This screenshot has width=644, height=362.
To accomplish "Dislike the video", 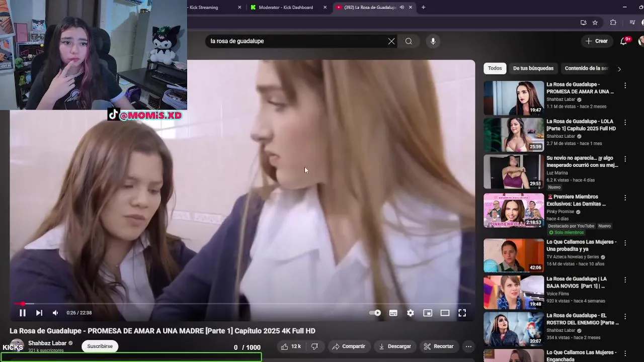I will tap(315, 346).
